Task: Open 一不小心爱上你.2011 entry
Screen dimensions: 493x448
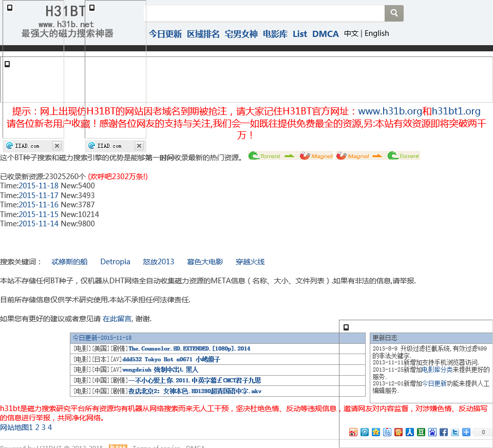Action: coord(195,380)
